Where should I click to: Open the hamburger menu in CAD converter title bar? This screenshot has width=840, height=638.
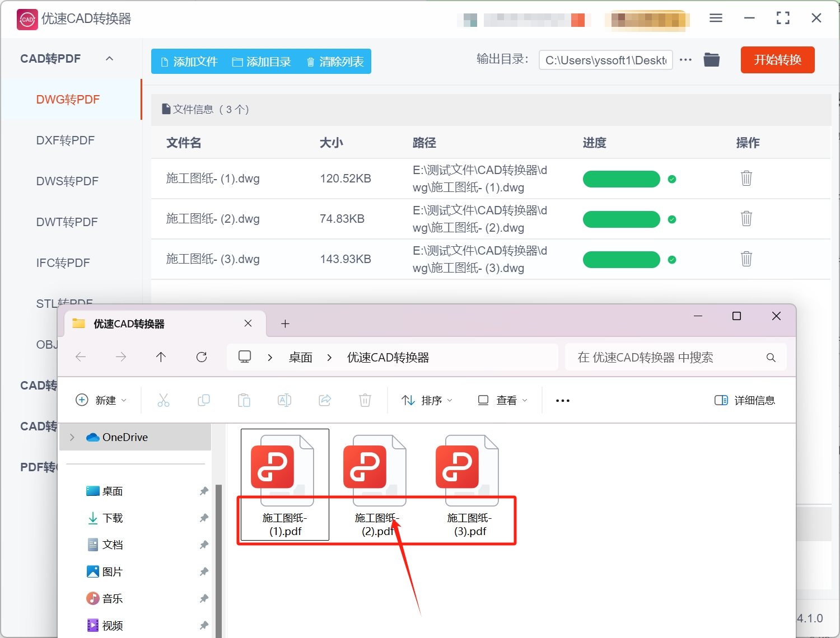[716, 18]
